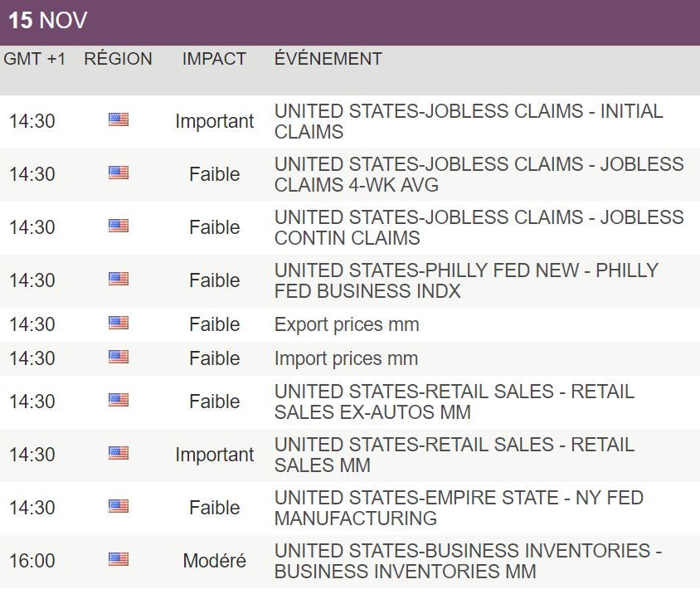Select the Import prices mm event

[346, 358]
